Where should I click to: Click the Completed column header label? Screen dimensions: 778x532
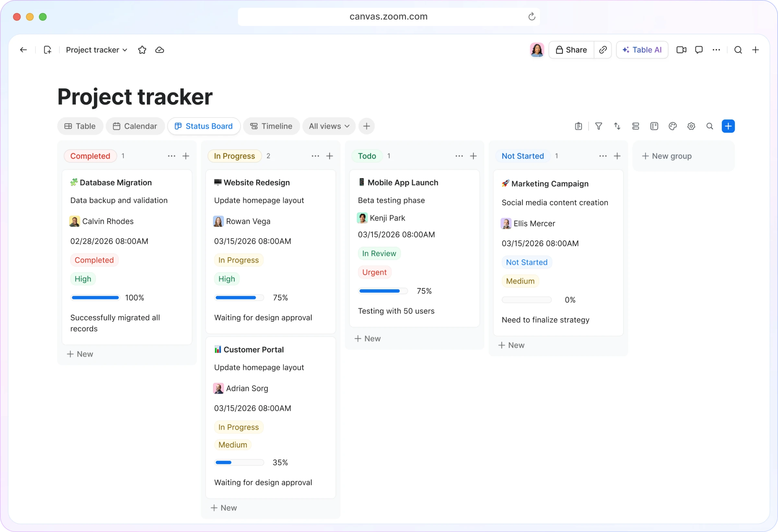(x=90, y=156)
